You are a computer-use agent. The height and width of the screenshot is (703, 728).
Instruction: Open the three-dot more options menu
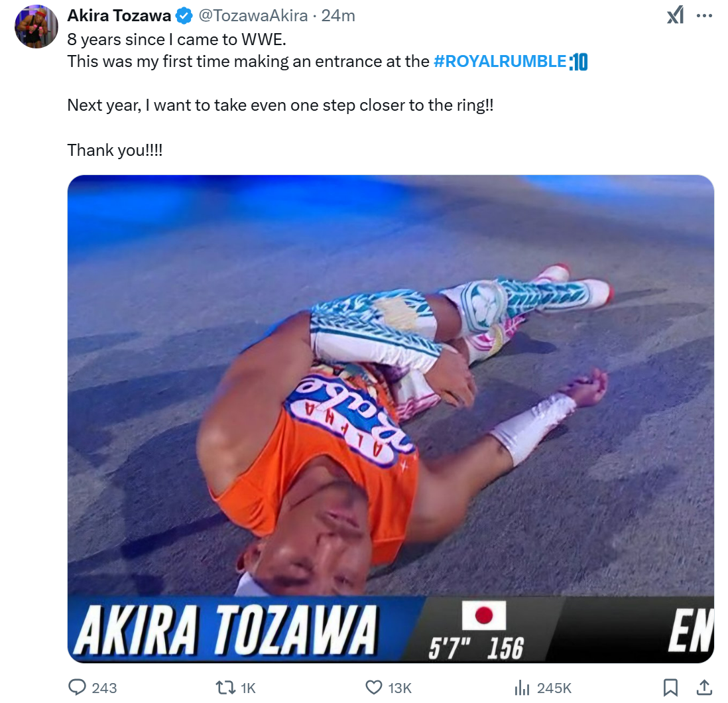coord(704,16)
